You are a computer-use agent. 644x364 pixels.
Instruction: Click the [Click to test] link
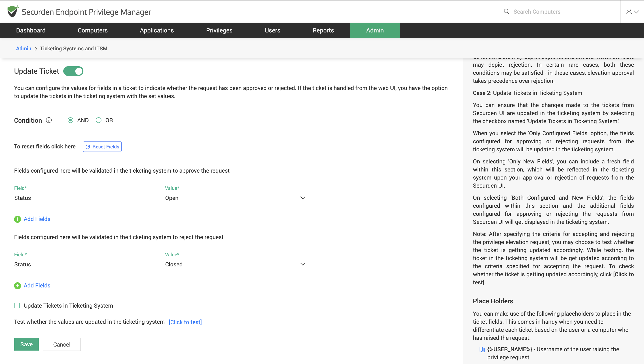185,322
